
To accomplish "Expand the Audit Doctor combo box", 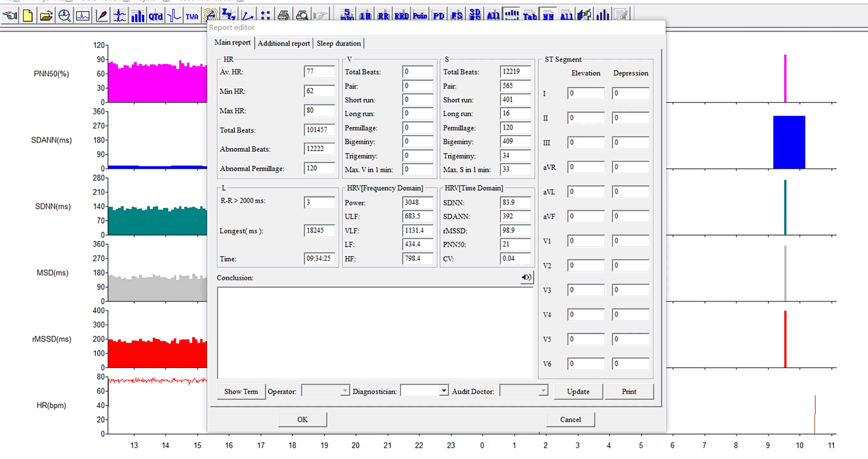I will click(x=542, y=391).
